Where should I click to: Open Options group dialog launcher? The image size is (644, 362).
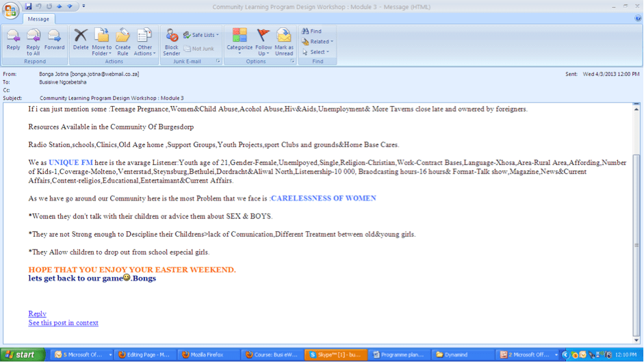click(292, 61)
